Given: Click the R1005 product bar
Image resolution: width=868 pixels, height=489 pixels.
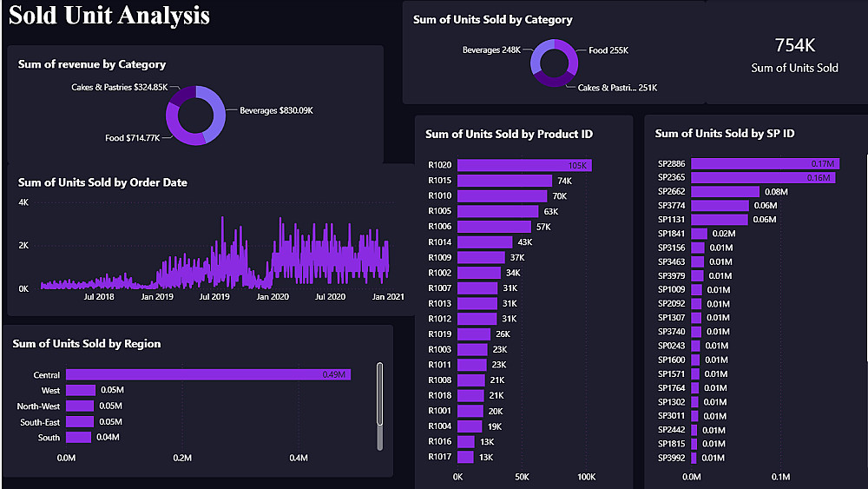Looking at the screenshot, I should (x=497, y=211).
